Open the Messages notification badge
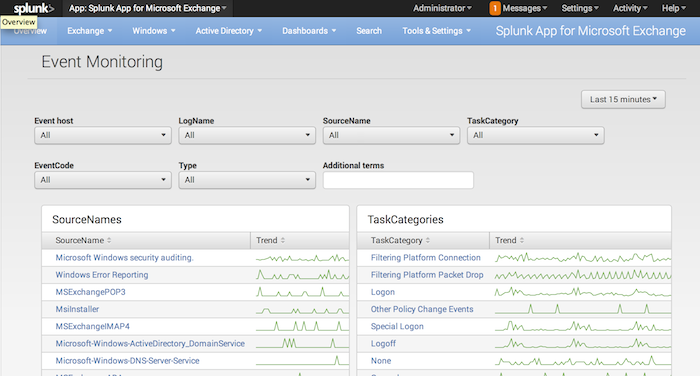Viewport: 700px width, 376px height. point(495,8)
